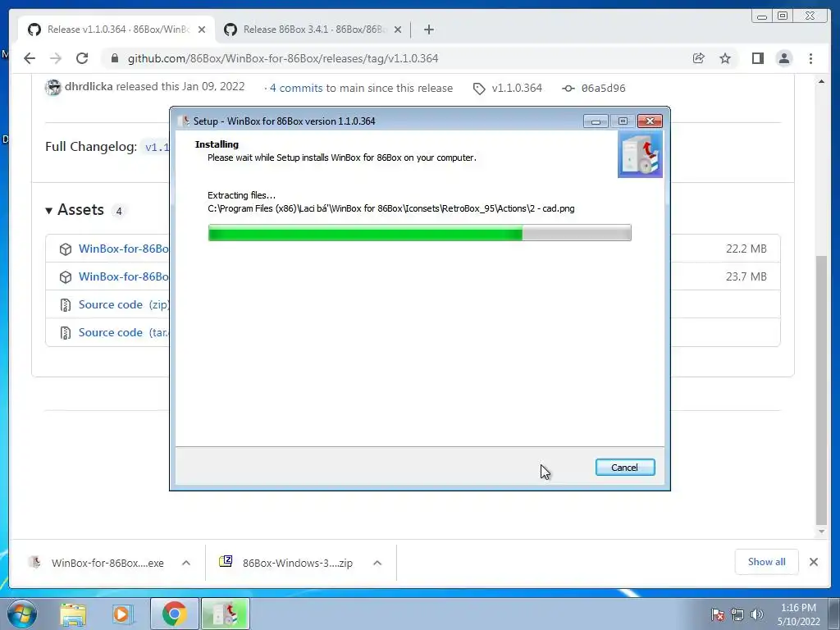Reload the GitHub release page
Viewport: 840px width, 630px height.
82,58
